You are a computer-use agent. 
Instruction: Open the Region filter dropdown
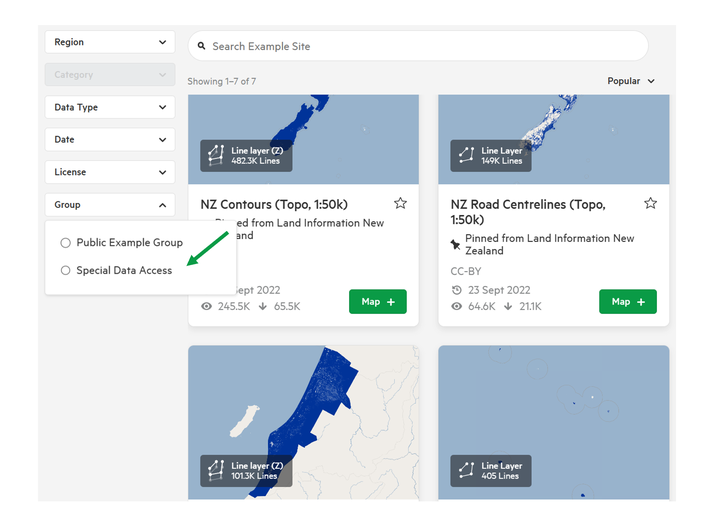110,42
